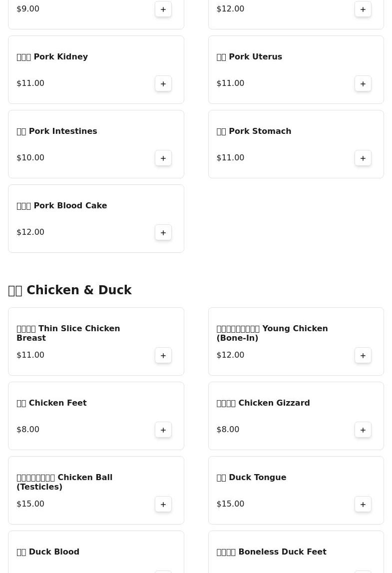392x573 pixels.
Task: Add Duck Tongue to the cart
Action: [x=363, y=504]
